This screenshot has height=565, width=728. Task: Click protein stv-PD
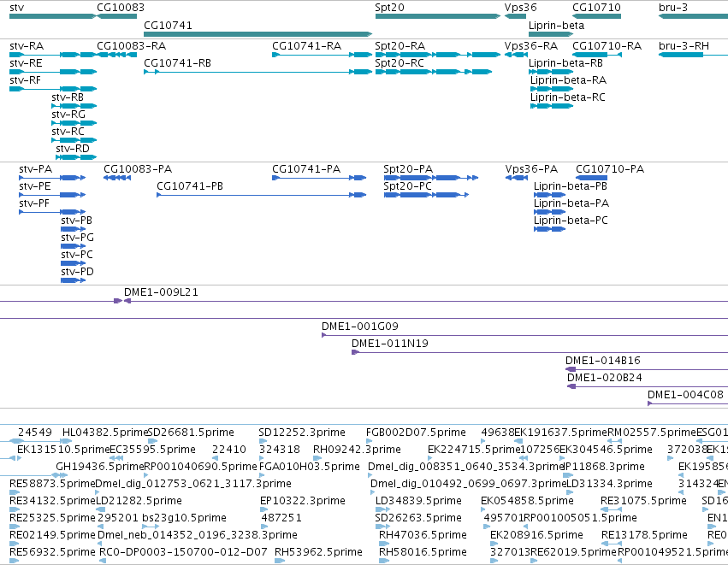pos(74,280)
